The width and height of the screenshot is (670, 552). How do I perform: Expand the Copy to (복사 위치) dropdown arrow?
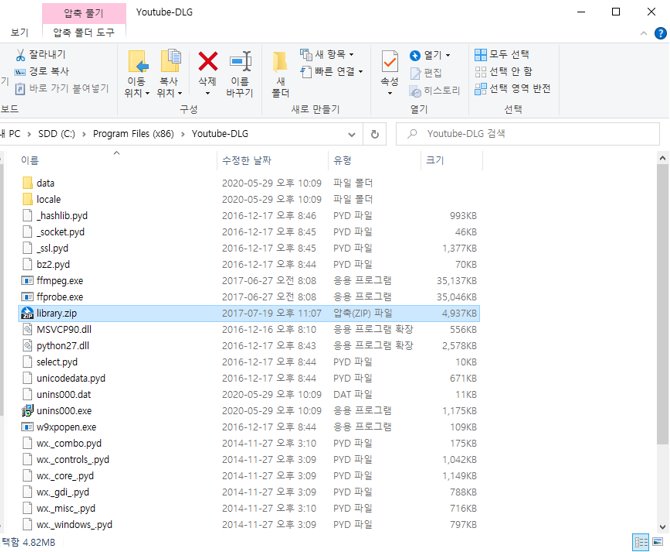tap(180, 93)
